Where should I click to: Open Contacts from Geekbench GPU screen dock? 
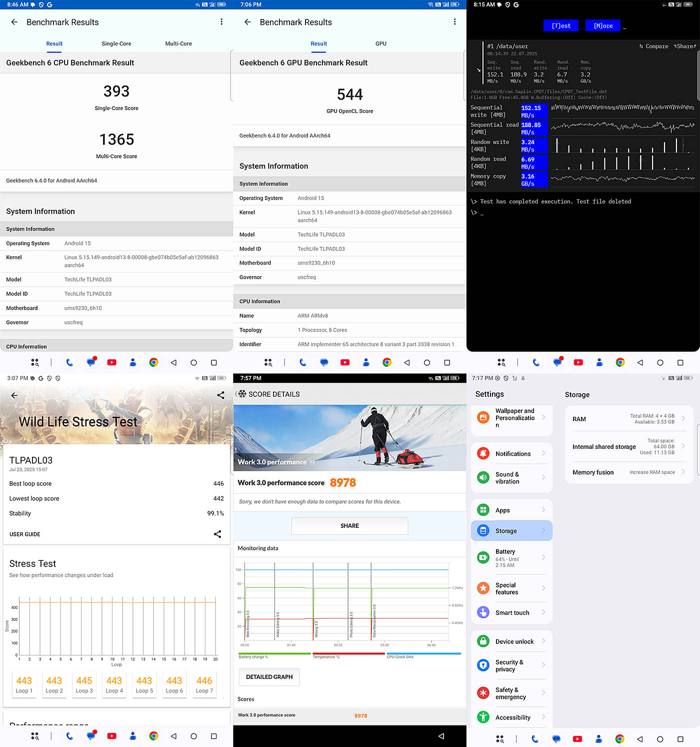click(366, 362)
